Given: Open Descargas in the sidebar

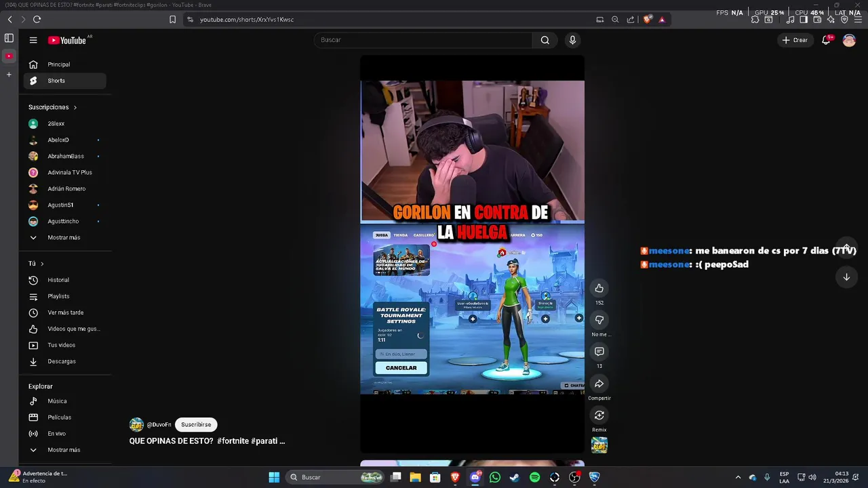Looking at the screenshot, I should [x=65, y=361].
